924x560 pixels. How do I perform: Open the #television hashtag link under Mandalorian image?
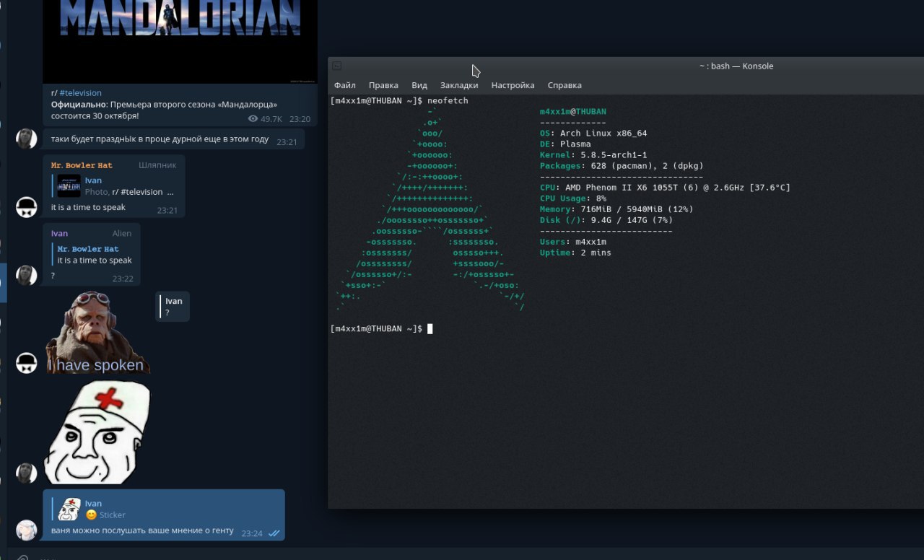[81, 93]
